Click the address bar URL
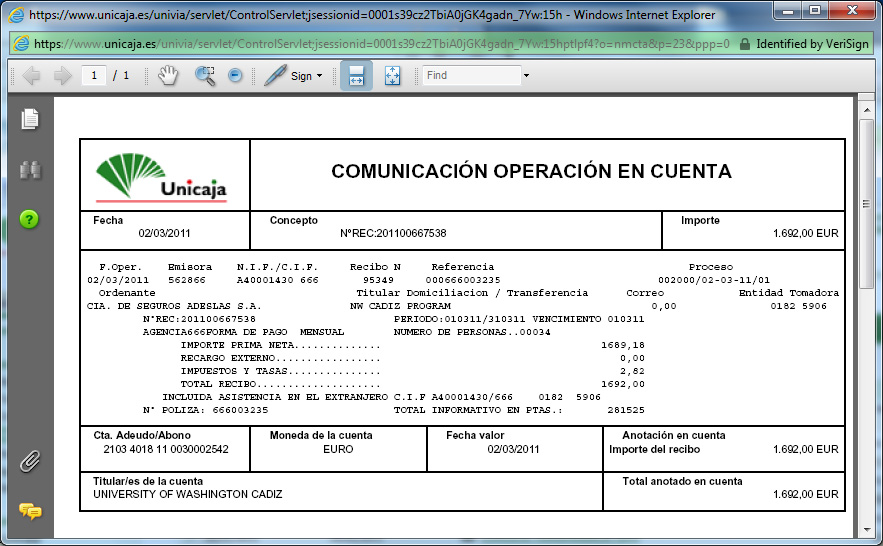The width and height of the screenshot is (883, 546). coord(382,44)
